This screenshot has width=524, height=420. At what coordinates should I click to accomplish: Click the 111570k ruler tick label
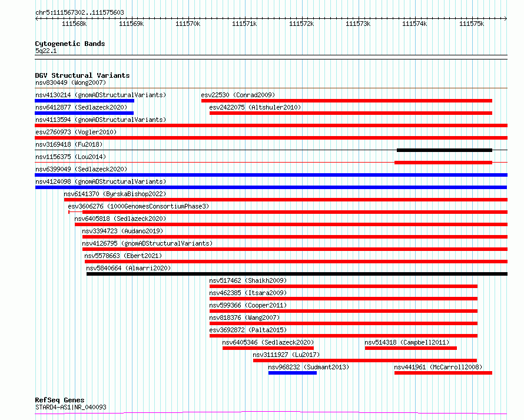(188, 24)
